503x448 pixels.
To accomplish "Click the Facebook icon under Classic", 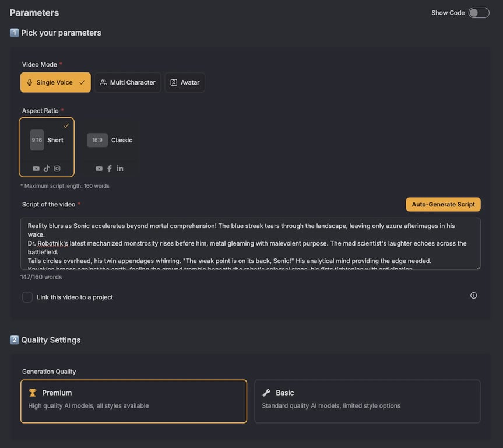I will pos(110,169).
